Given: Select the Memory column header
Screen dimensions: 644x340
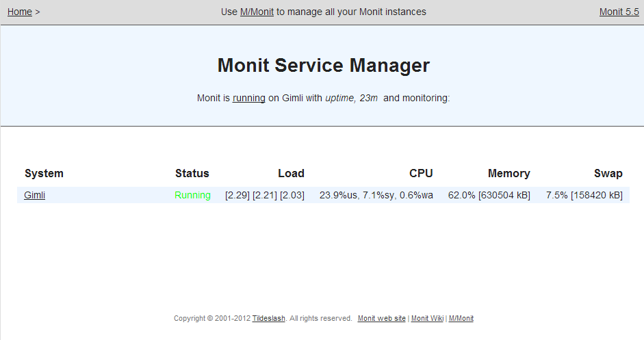Looking at the screenshot, I should click(508, 173).
